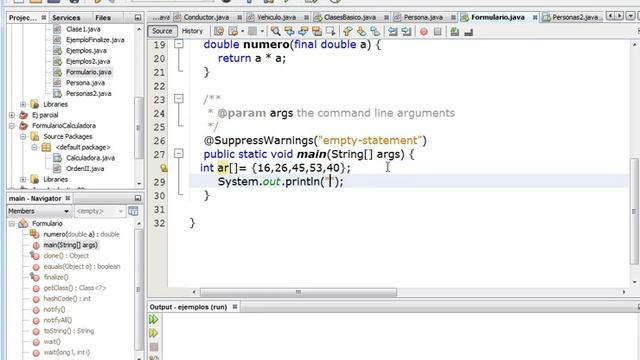Minimize the Navigator panel icon
Screen dimensions: 640x360
[138, 198]
